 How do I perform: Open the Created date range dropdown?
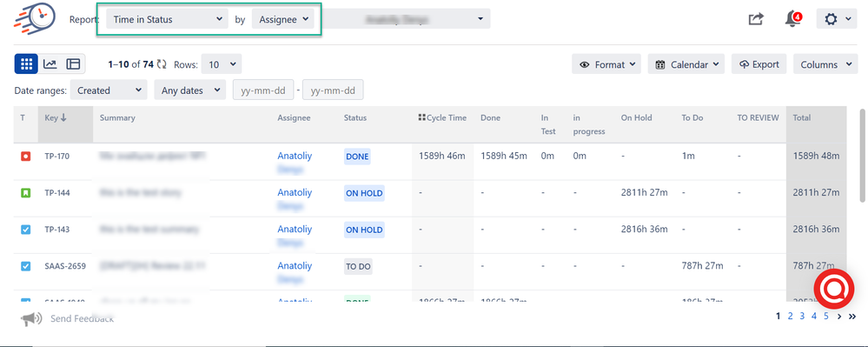click(109, 90)
